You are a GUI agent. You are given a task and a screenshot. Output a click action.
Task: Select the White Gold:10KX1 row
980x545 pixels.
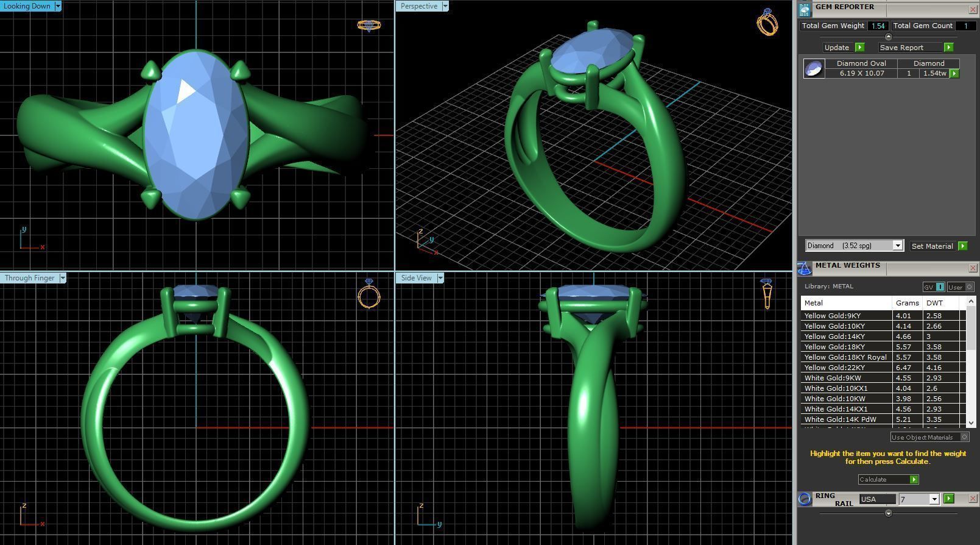point(883,388)
